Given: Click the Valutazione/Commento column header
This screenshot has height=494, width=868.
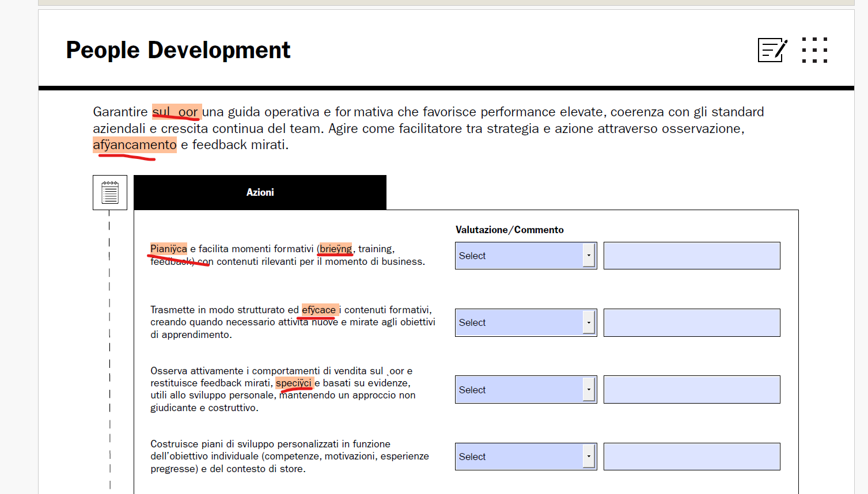Looking at the screenshot, I should tap(509, 230).
